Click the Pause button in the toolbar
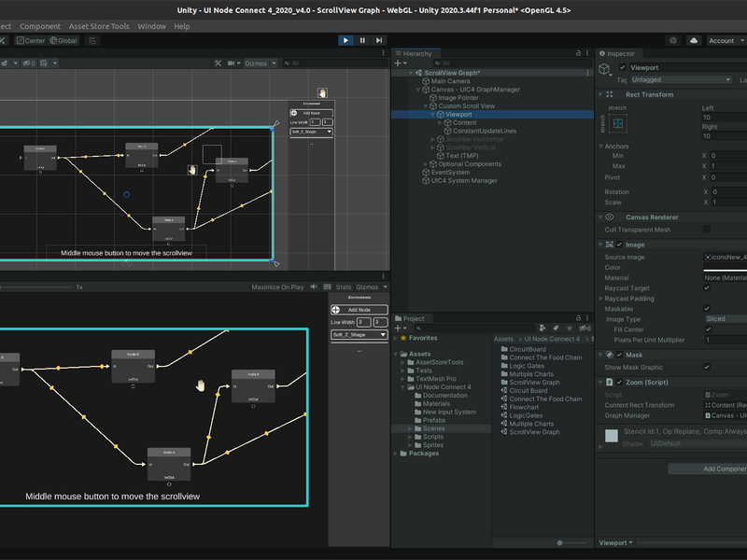The height and width of the screenshot is (560, 747). click(x=362, y=40)
